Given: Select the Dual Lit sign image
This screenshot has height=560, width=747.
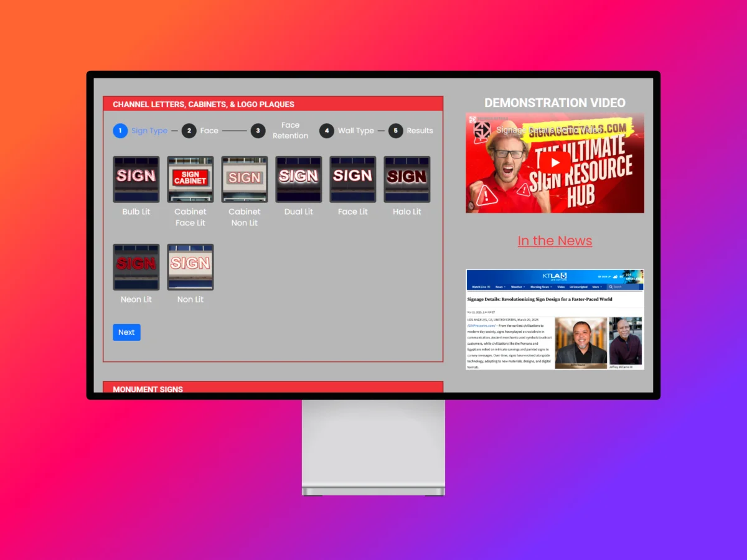Looking at the screenshot, I should 298,179.
